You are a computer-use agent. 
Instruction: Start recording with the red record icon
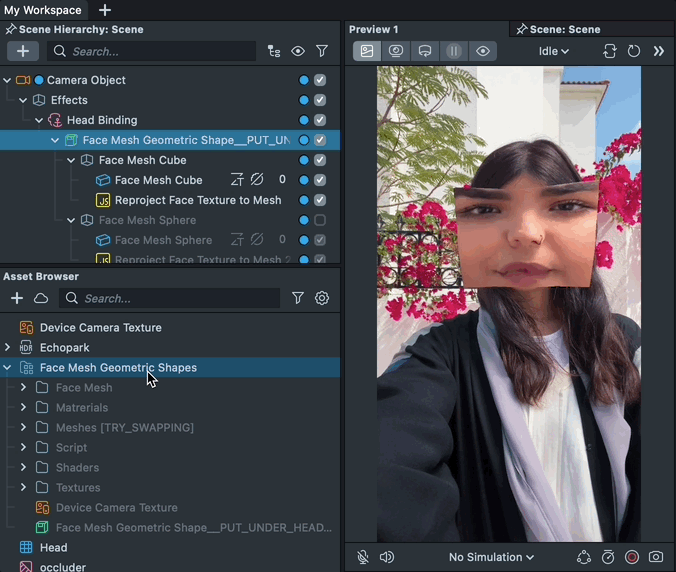click(632, 557)
